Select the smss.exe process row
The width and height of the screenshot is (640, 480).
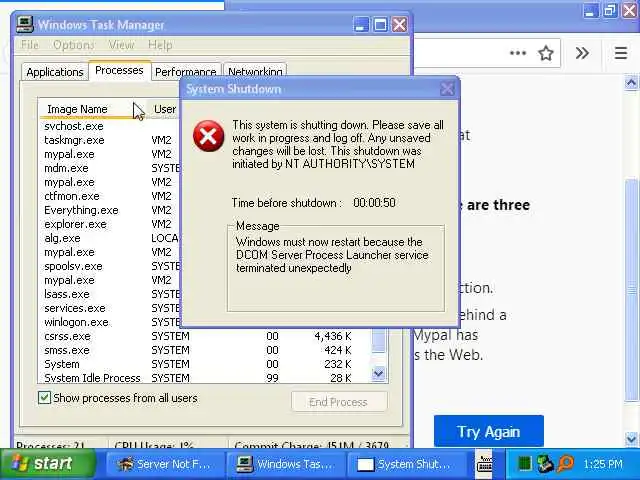205,350
